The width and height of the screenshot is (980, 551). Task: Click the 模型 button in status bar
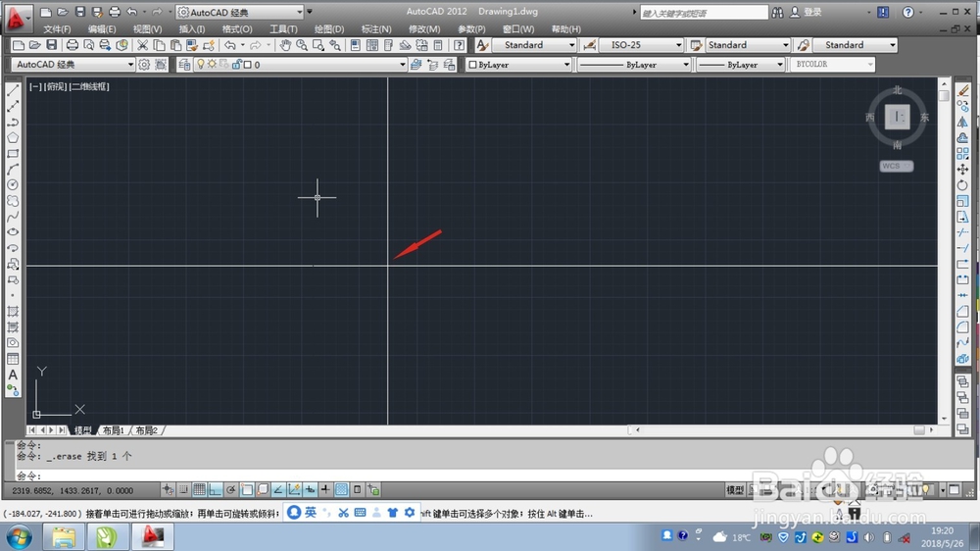point(735,489)
